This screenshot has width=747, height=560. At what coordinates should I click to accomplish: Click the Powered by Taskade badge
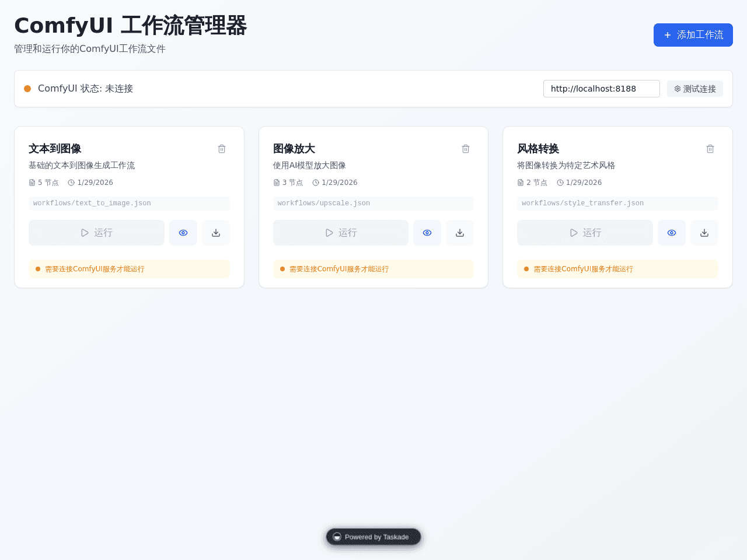pos(373,537)
